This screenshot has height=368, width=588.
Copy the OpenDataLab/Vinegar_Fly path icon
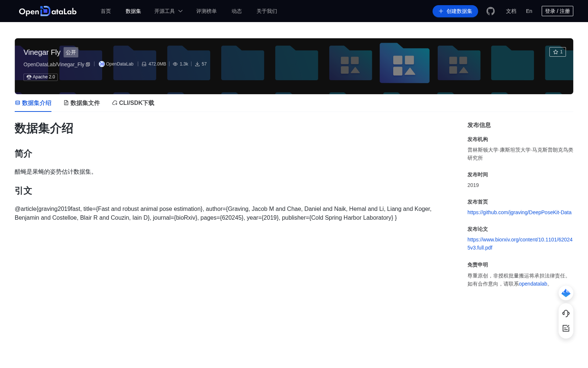tap(88, 64)
